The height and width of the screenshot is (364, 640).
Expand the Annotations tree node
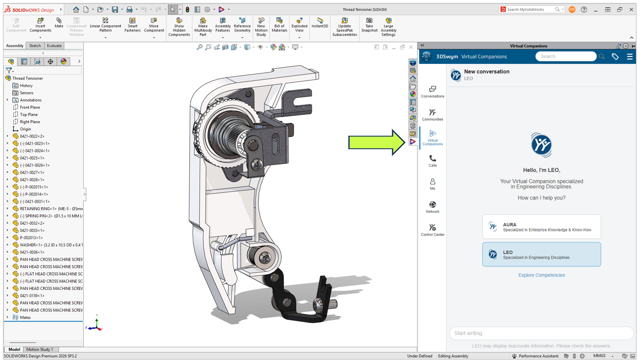7,100
